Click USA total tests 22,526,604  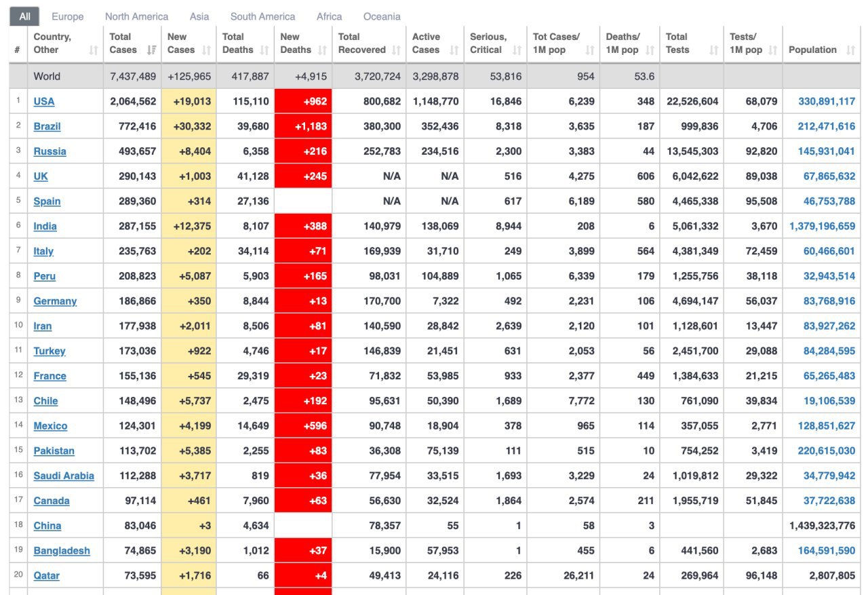point(692,101)
